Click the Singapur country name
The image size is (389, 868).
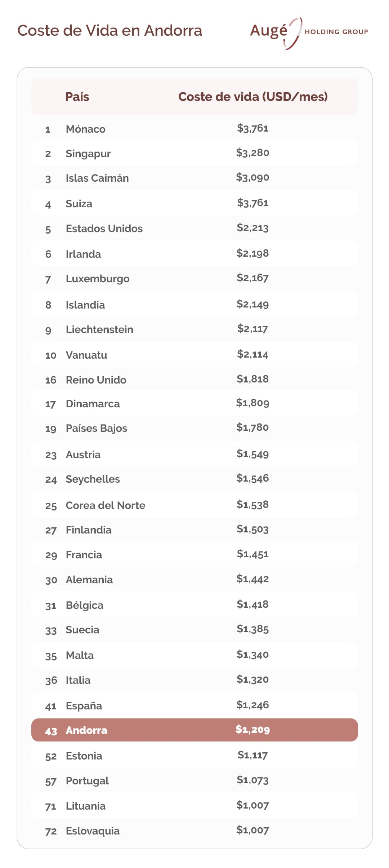point(88,154)
